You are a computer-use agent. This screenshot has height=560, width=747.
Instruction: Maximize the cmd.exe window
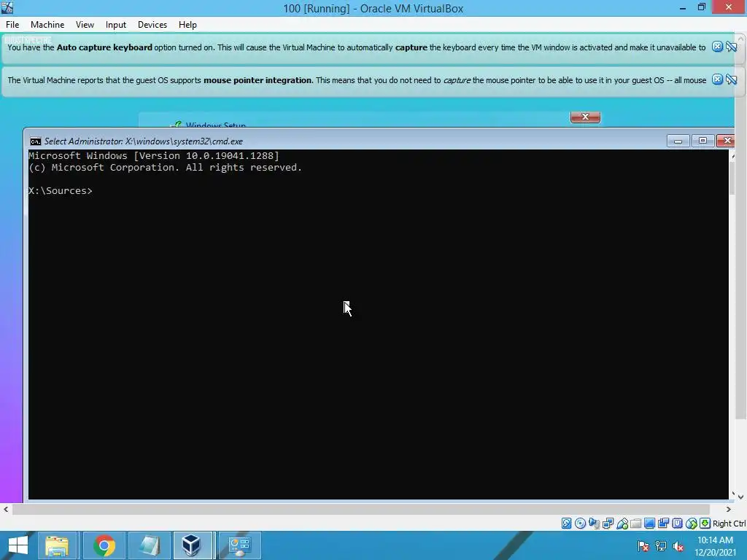click(x=703, y=141)
